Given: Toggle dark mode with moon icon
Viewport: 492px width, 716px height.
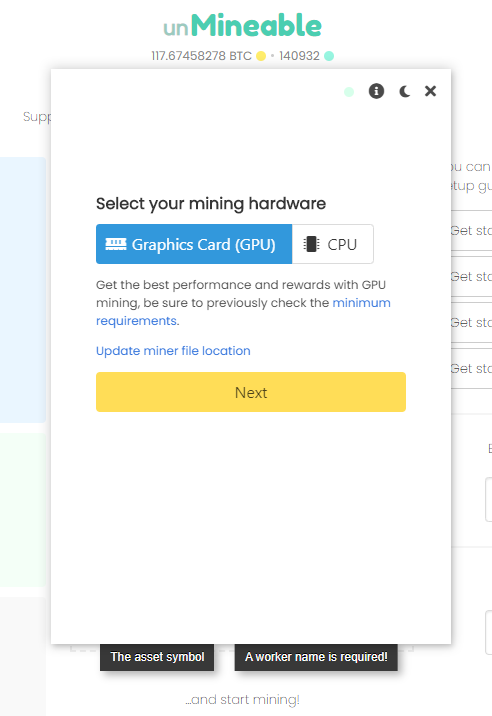Looking at the screenshot, I should [404, 91].
